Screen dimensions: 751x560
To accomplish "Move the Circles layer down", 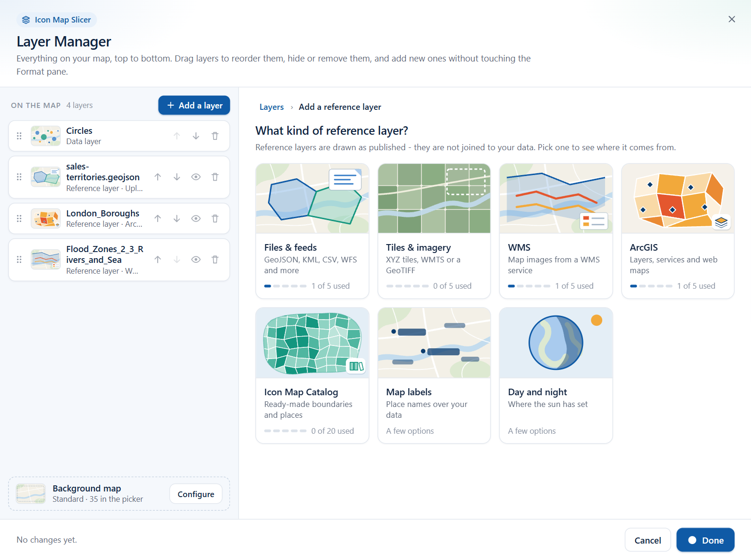I will pos(196,136).
